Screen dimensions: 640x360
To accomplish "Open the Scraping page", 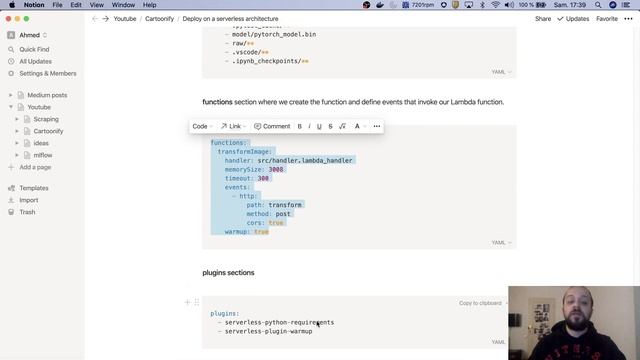I will 46,119.
